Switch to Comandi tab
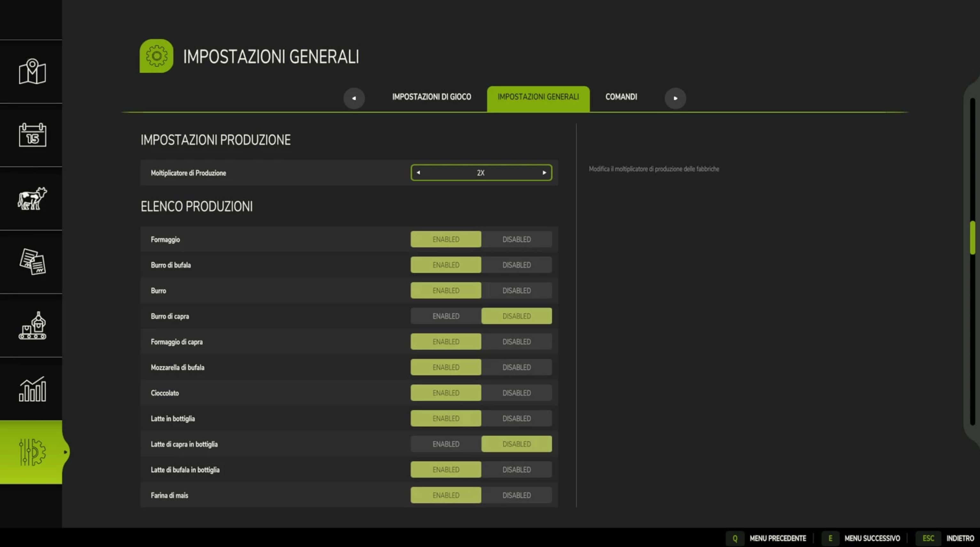980x547 pixels. click(621, 97)
